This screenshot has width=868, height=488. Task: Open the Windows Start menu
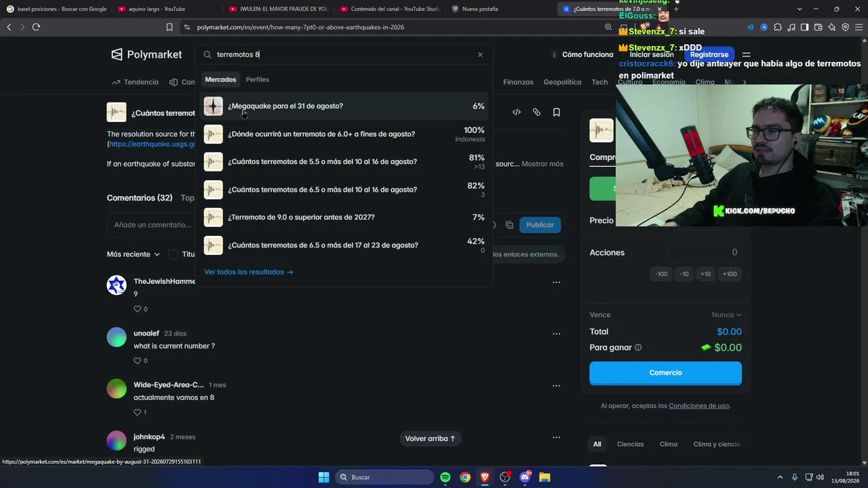323,477
